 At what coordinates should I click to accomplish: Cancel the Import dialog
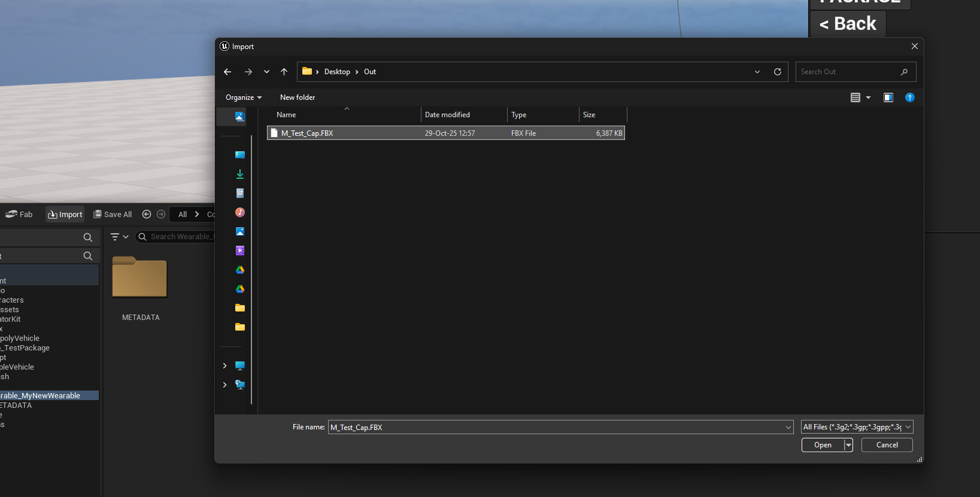tap(887, 445)
